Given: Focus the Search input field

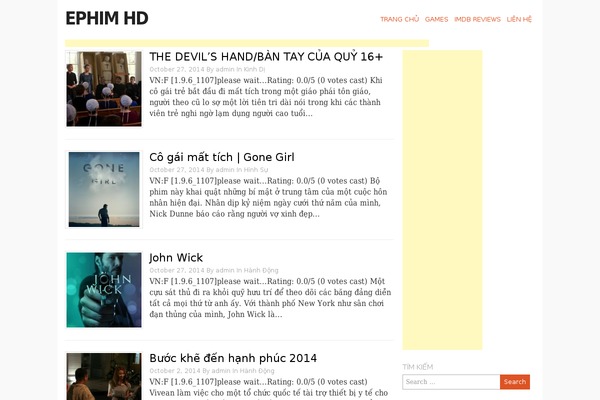Looking at the screenshot, I should point(451,382).
